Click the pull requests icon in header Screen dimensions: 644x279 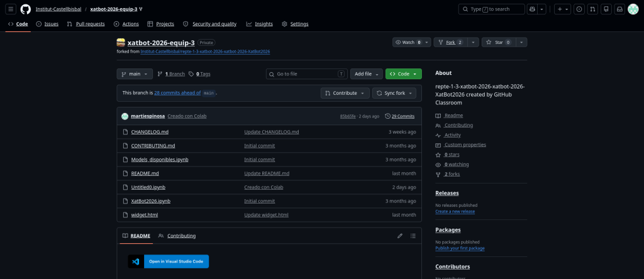592,9
